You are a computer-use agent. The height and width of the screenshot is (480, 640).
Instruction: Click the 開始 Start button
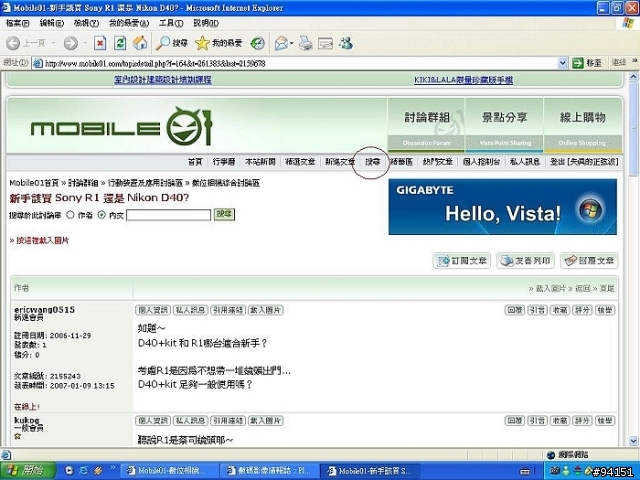[27, 471]
